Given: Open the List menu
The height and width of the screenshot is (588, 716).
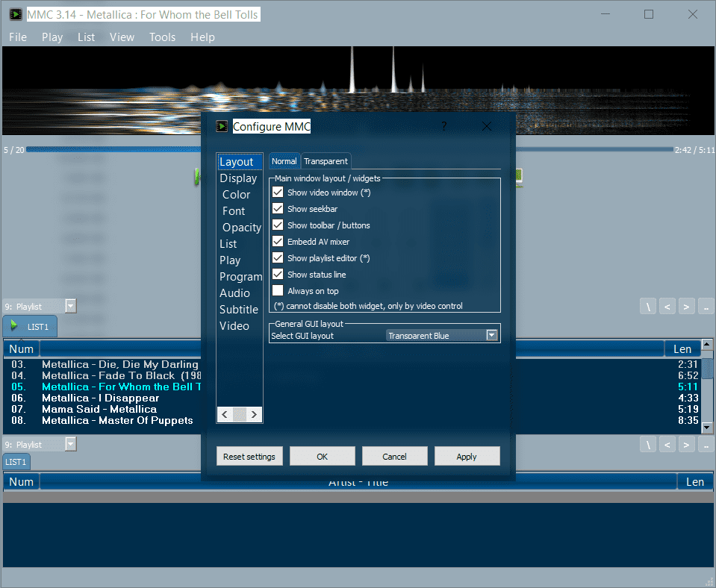Looking at the screenshot, I should (x=86, y=37).
